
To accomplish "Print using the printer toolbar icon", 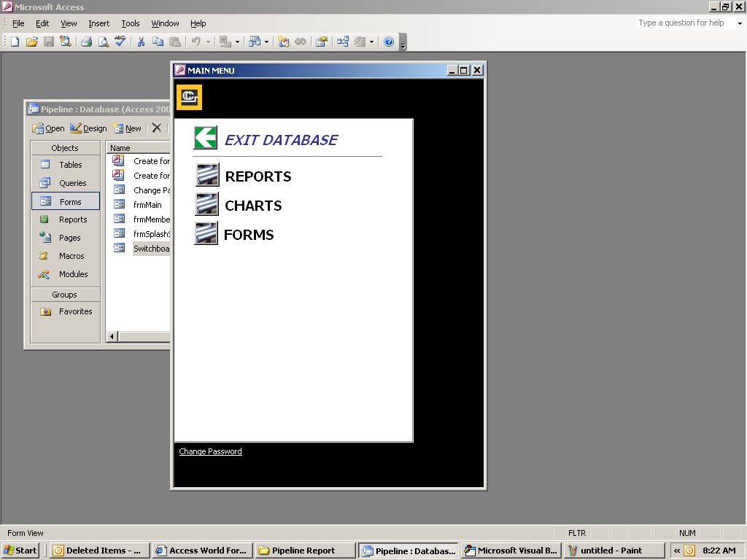I will [86, 42].
